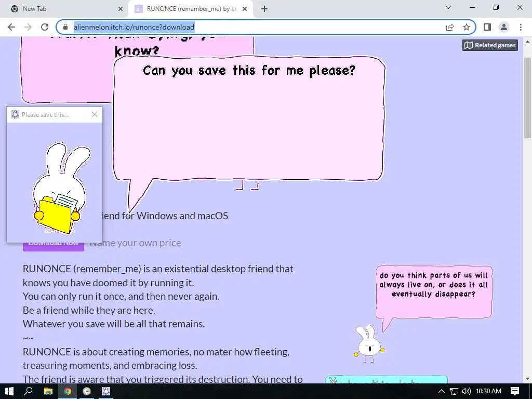Show hidden system tray icons

[x=442, y=391]
